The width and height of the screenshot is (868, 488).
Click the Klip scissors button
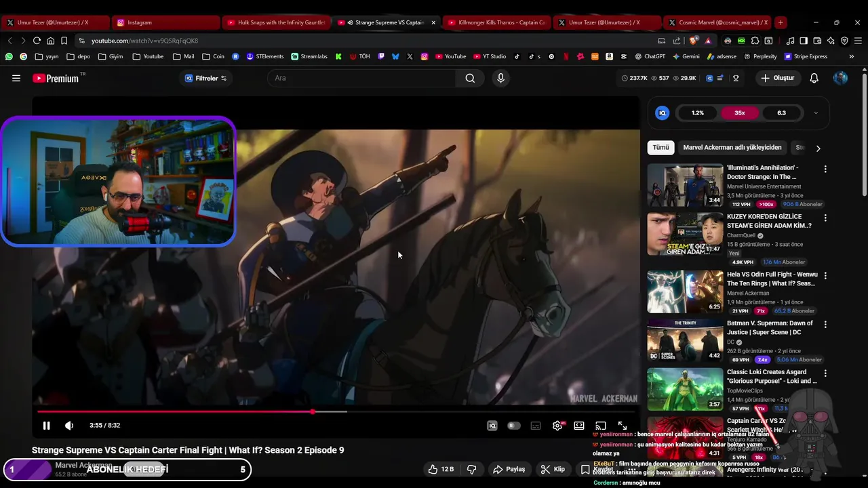pos(553,469)
